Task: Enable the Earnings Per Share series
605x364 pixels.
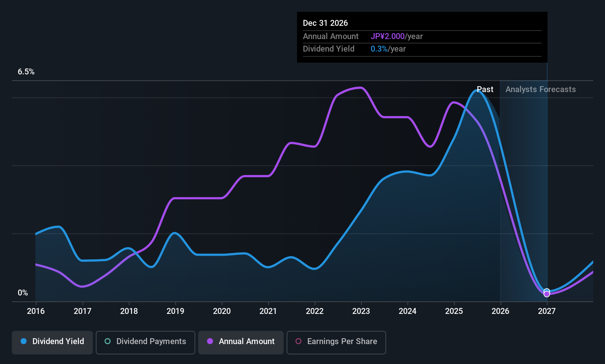Action: point(336,342)
